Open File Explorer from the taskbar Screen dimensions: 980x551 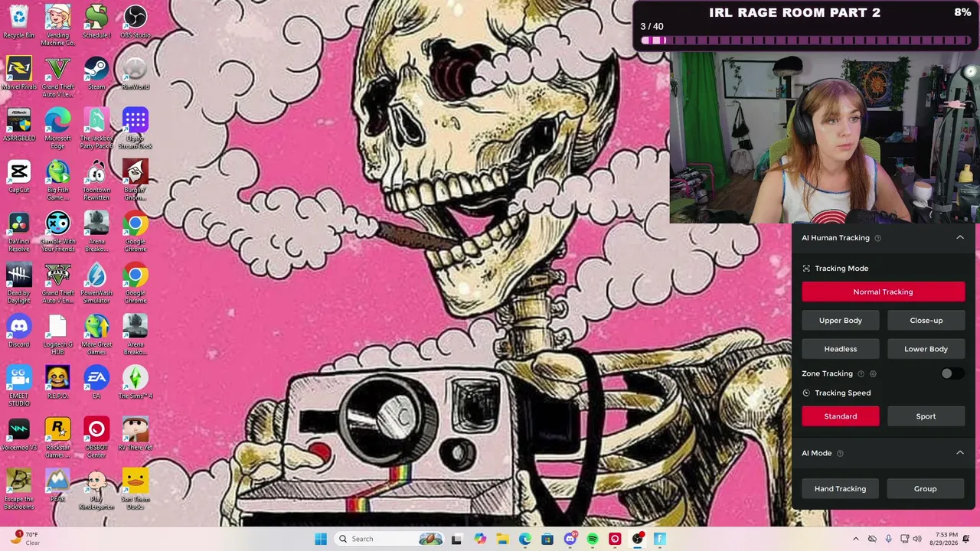coord(502,539)
